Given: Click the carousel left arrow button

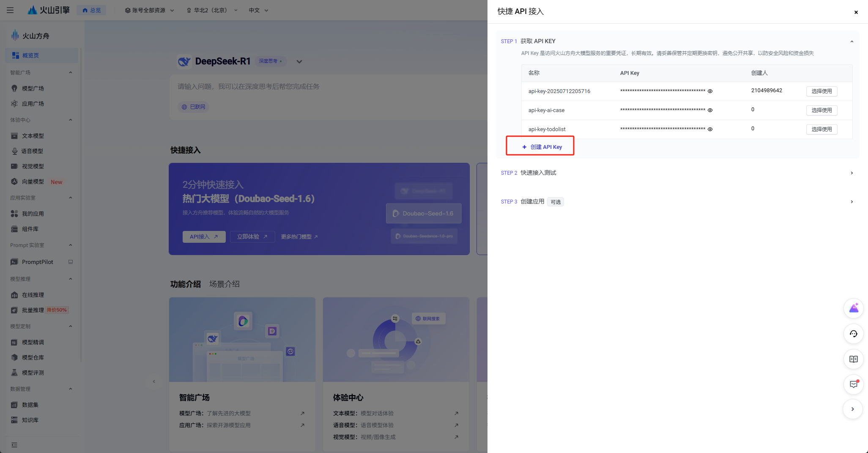Looking at the screenshot, I should (154, 382).
